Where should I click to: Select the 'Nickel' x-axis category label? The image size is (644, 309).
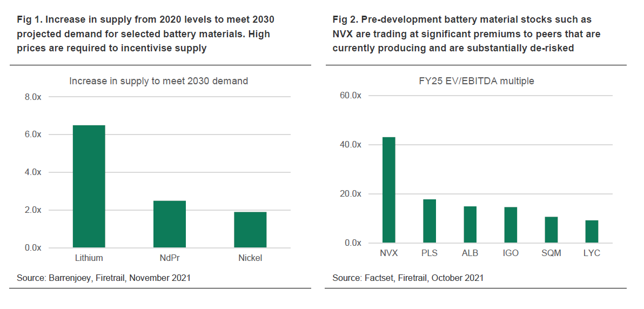click(x=250, y=258)
